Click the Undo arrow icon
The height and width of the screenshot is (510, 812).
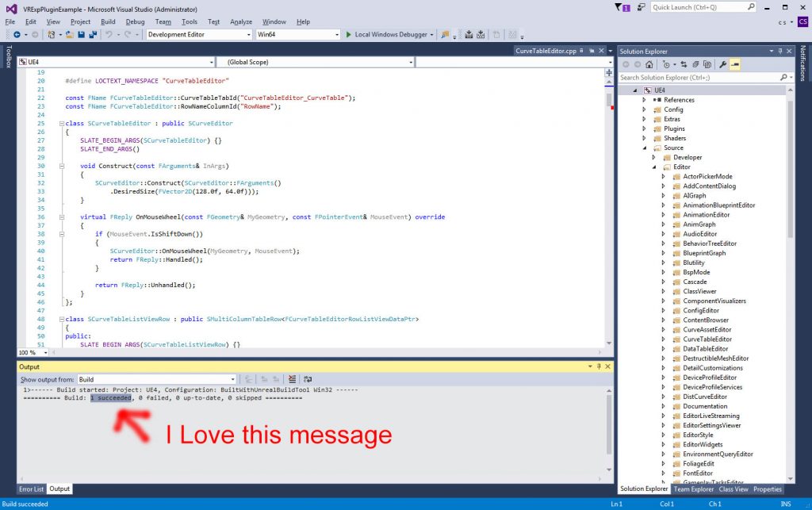(109, 35)
